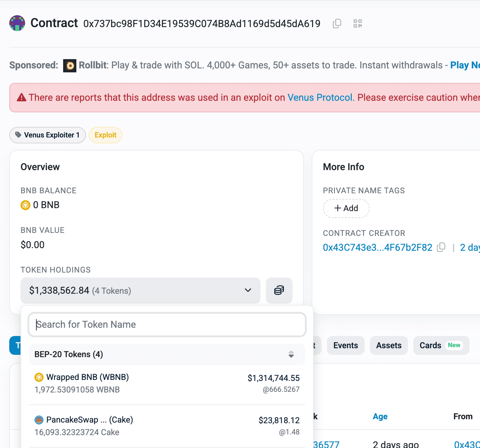480x448 pixels.
Task: Switch to the Assets tab
Action: 389,346
